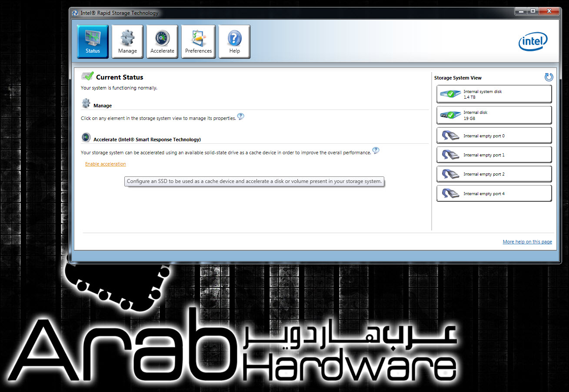This screenshot has width=569, height=392.
Task: Switch to the Accelerate tab
Action: (x=162, y=41)
